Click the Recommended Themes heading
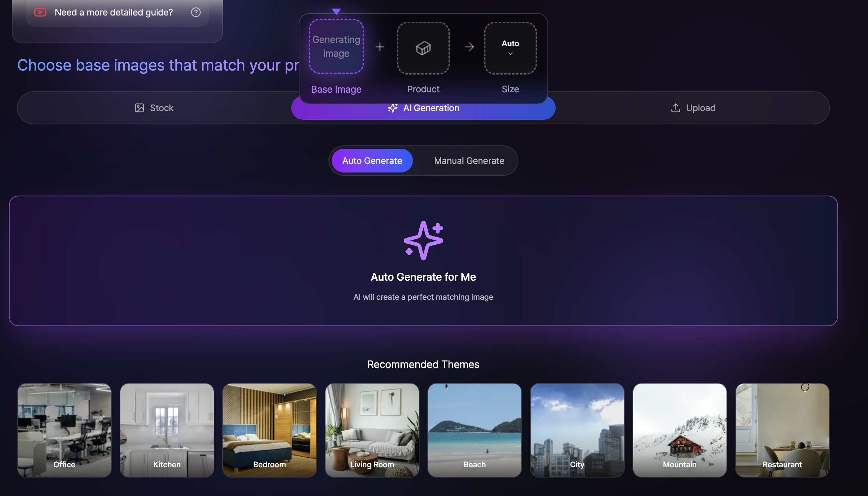Image resolution: width=868 pixels, height=496 pixels. 423,364
